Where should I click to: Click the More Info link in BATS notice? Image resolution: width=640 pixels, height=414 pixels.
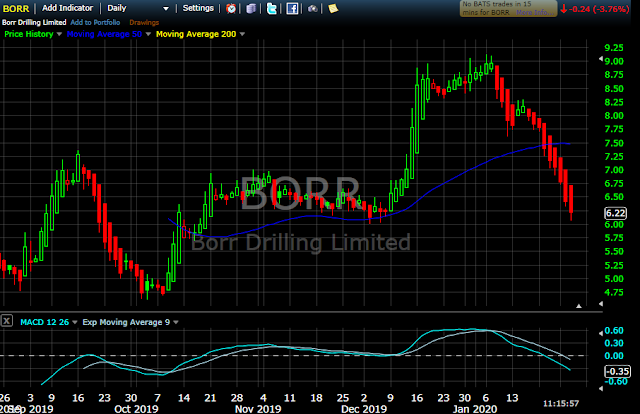pyautogui.click(x=534, y=13)
